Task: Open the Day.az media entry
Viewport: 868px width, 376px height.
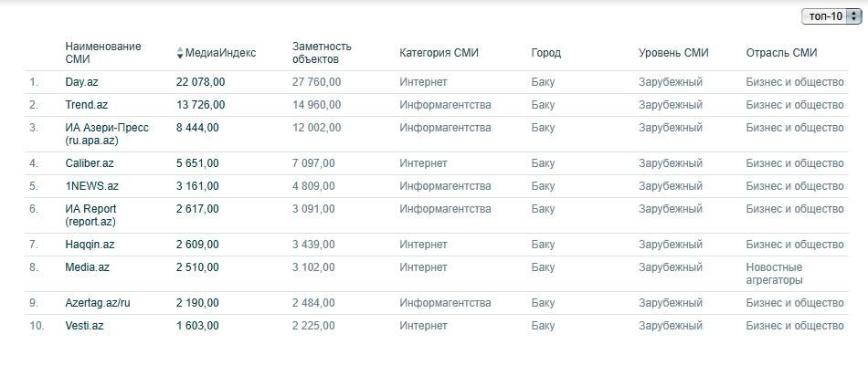Action: 81,82
